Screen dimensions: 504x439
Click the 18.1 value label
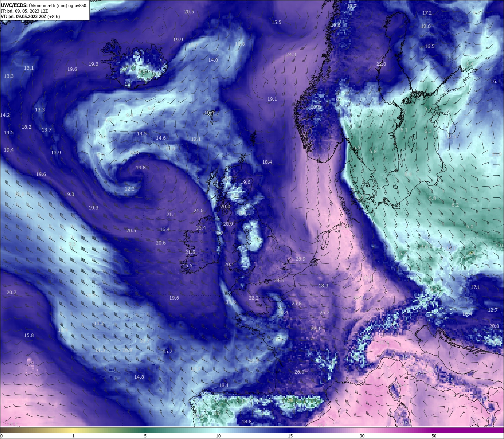click(224, 385)
